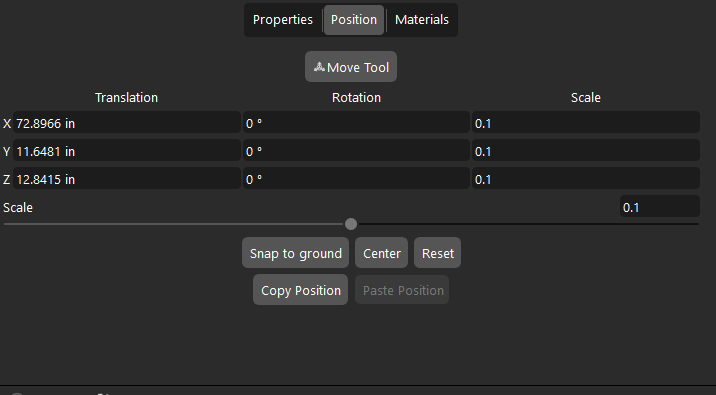
Task: Edit the X translation field 72.8966 in
Action: [x=126, y=123]
